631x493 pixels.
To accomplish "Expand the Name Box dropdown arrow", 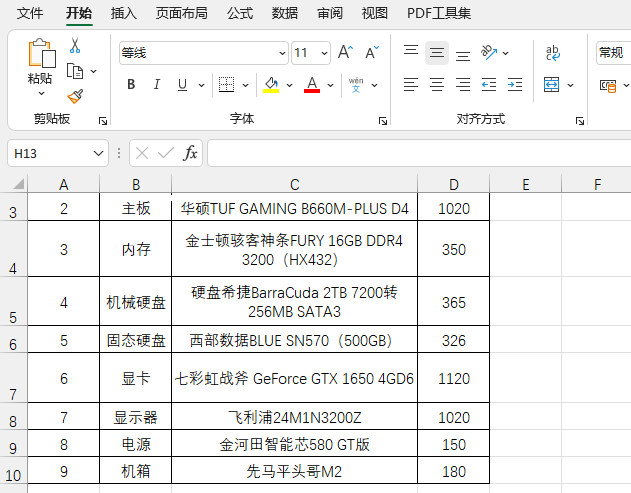I will pos(98,153).
